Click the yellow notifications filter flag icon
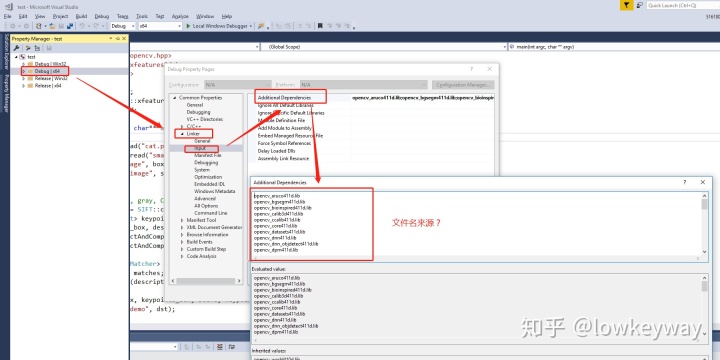 (626, 5)
